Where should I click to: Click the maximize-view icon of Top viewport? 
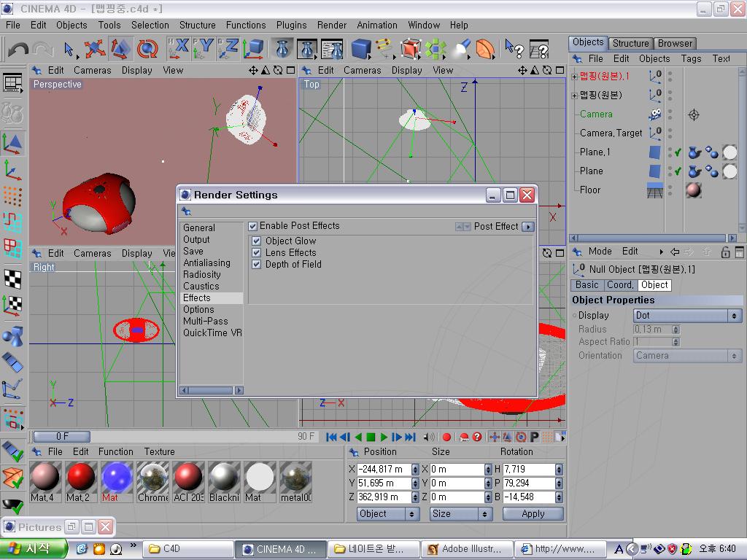(x=560, y=71)
